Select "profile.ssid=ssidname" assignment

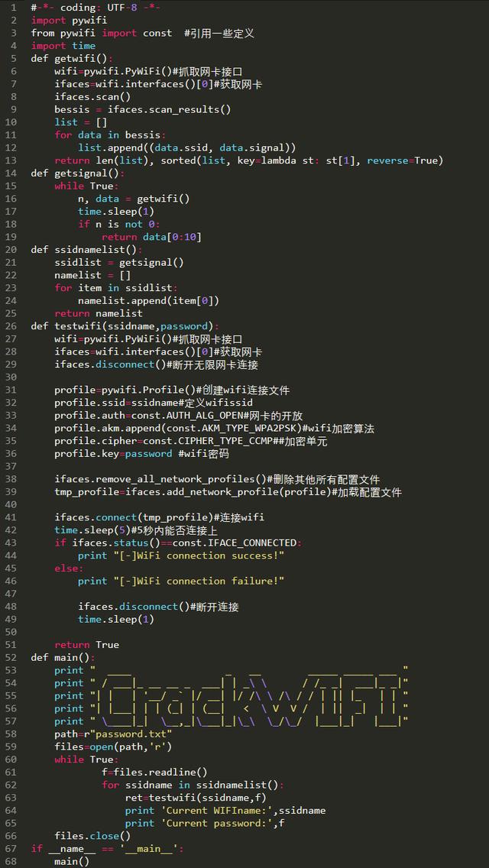coord(116,403)
